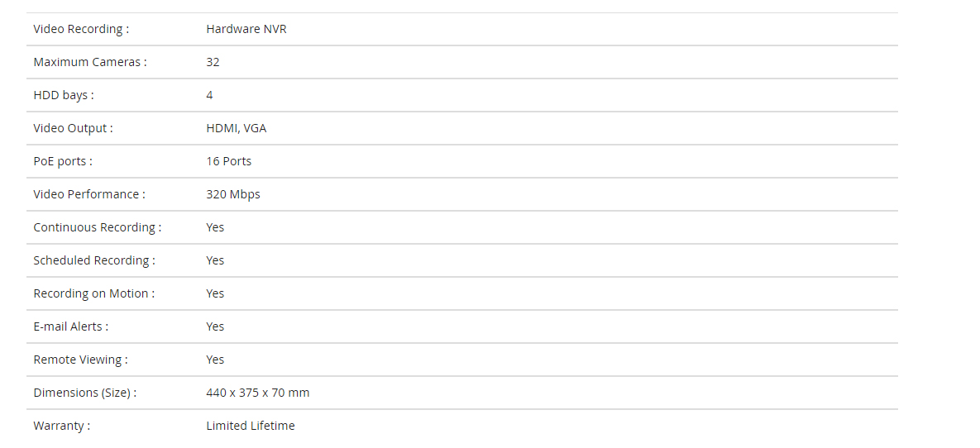
Task: Select the Hardware NVR value text
Action: pyautogui.click(x=246, y=30)
